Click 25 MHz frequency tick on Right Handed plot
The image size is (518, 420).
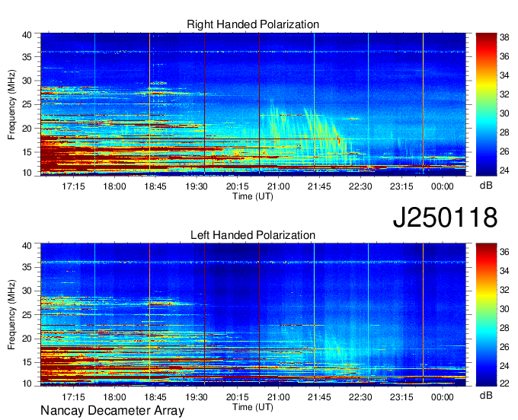click(x=27, y=104)
